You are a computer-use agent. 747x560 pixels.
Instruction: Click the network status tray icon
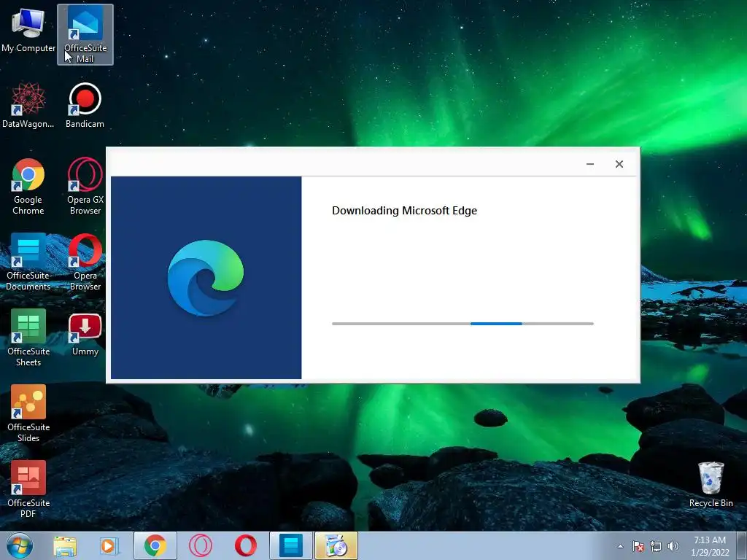tap(656, 546)
